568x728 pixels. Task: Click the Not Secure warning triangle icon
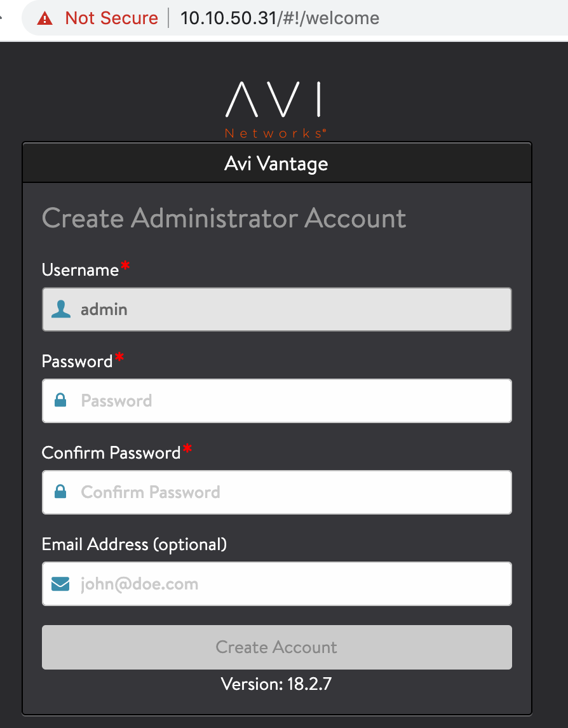point(45,18)
